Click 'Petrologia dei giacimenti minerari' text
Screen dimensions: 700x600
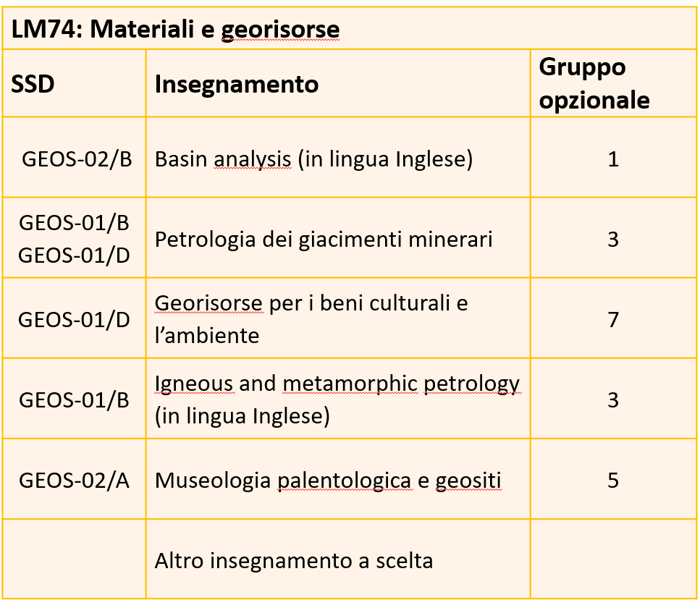point(324,239)
